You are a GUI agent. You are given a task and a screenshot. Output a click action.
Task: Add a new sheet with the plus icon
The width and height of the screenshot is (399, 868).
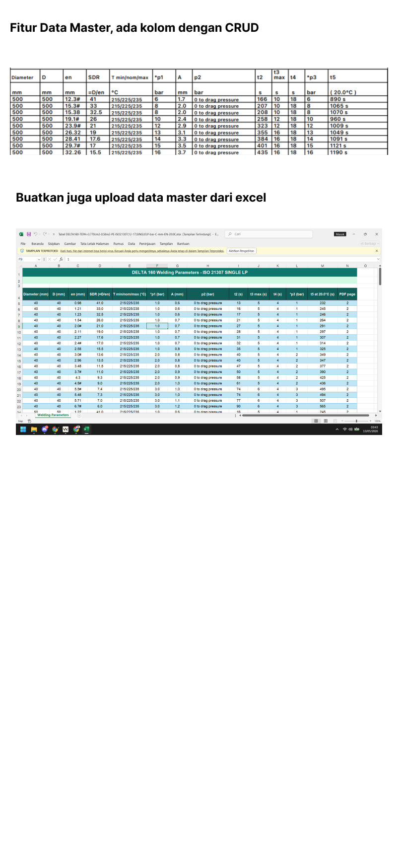[79, 415]
